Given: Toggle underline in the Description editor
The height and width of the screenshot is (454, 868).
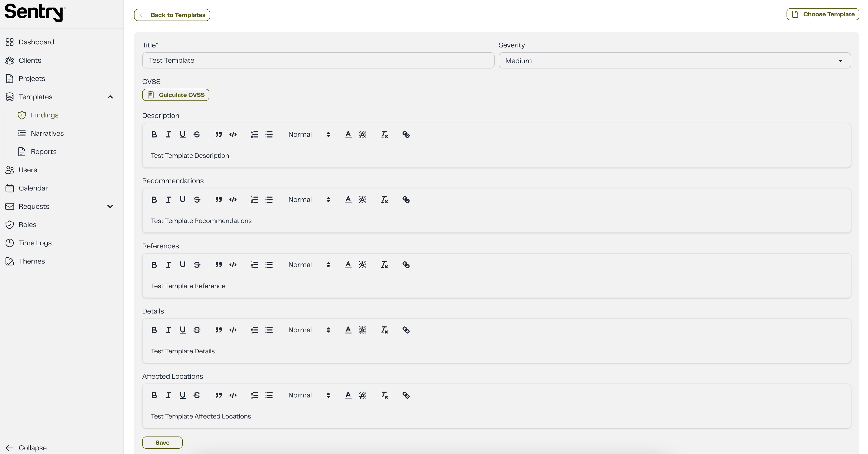Looking at the screenshot, I should 183,134.
